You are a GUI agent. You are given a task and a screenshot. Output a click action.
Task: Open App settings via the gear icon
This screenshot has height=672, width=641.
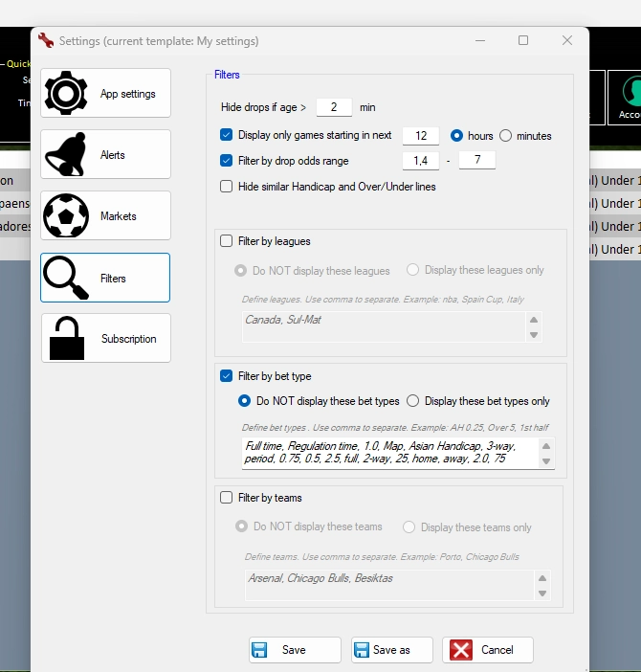coord(66,93)
